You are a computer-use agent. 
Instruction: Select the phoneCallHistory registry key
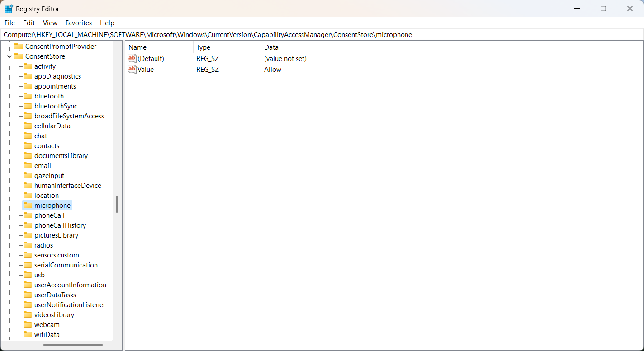[60, 225]
